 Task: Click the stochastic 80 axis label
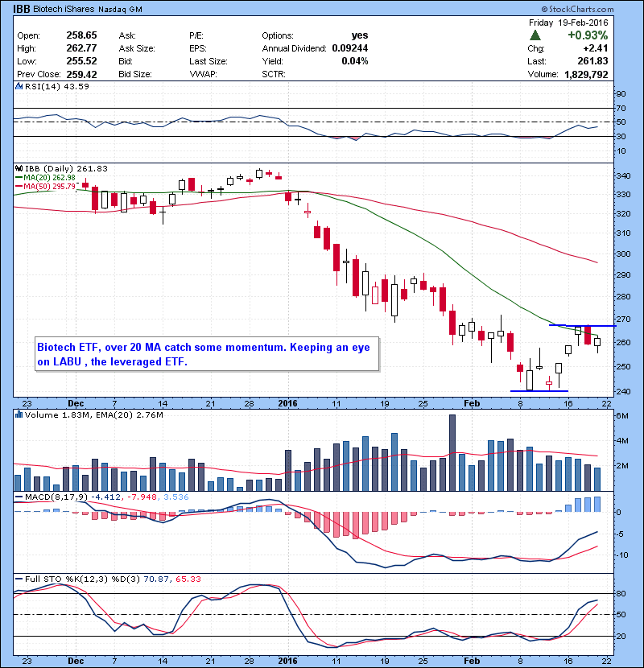621,593
